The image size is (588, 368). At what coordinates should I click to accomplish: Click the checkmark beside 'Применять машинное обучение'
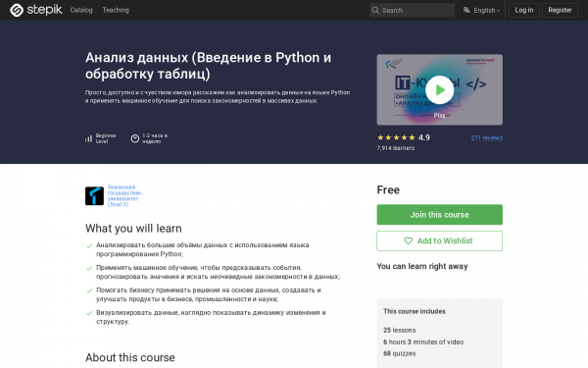(89, 269)
